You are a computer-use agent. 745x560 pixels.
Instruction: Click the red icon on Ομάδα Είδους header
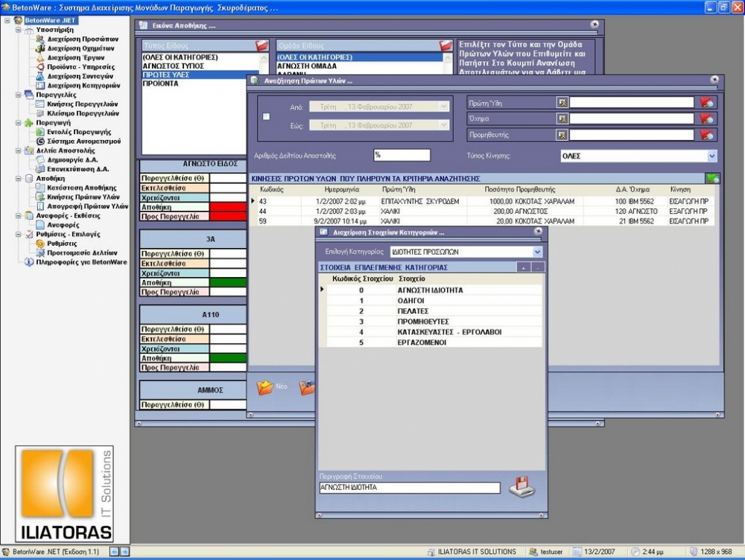tap(446, 45)
